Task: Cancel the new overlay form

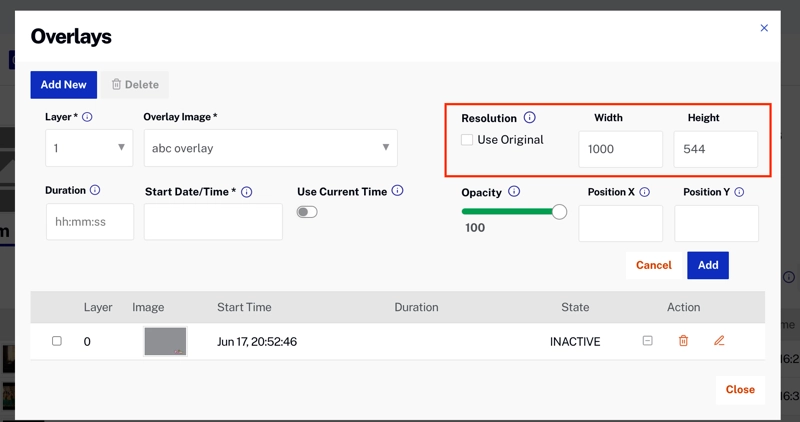Action: tap(653, 265)
